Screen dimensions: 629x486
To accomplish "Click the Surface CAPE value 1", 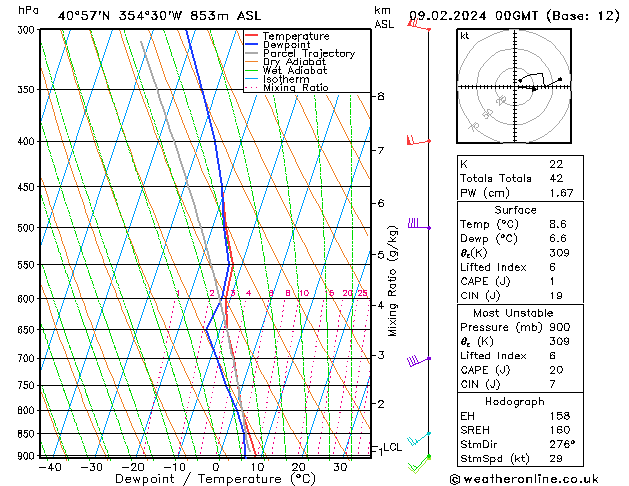I will click(552, 281).
